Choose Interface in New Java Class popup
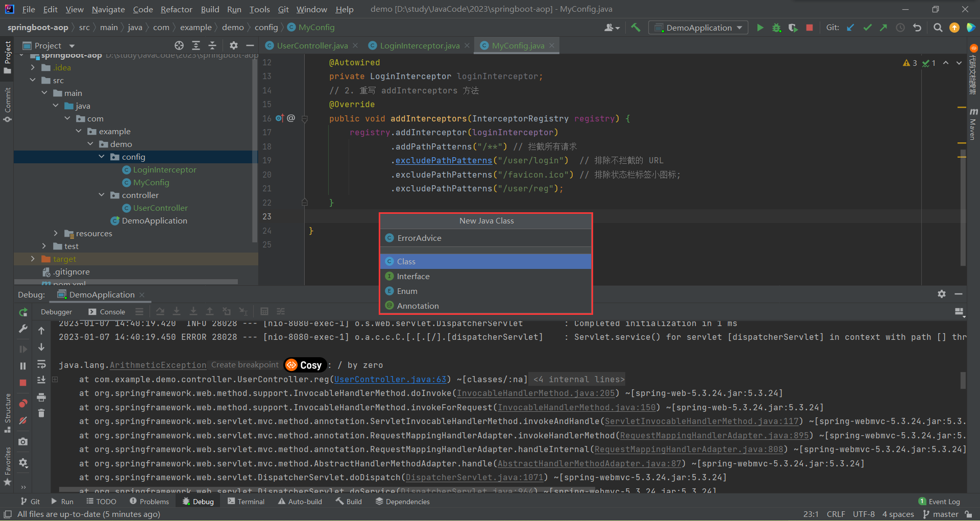The height and width of the screenshot is (521, 980). coord(486,276)
